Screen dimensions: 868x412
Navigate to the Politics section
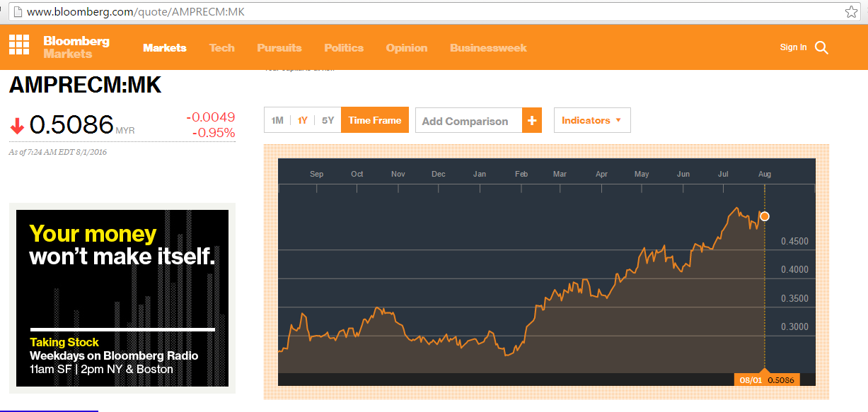(x=344, y=48)
